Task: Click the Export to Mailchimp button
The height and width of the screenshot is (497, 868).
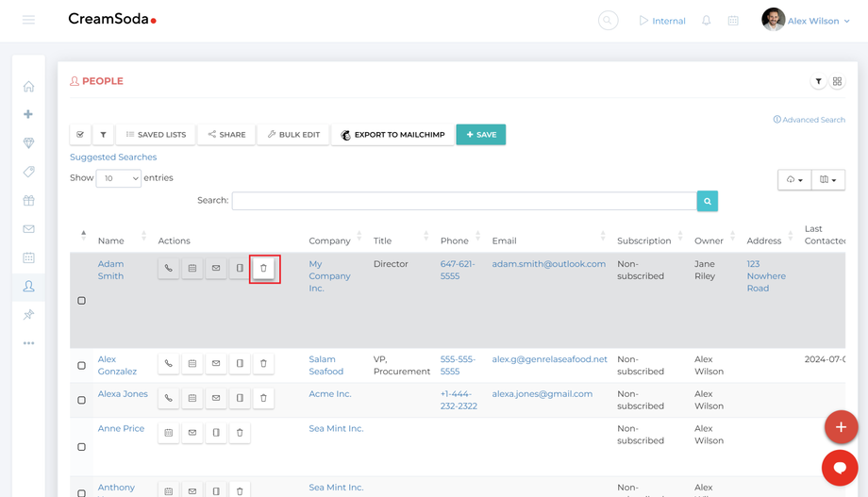Action: tap(392, 135)
